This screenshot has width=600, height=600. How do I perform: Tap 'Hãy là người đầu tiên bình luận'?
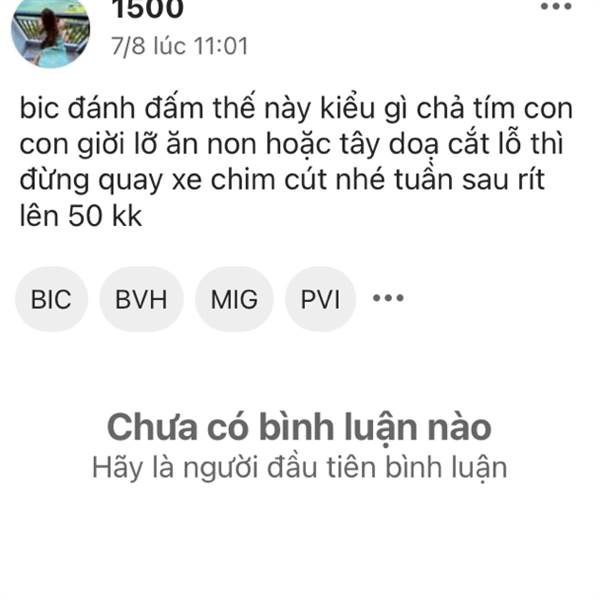[x=300, y=468]
